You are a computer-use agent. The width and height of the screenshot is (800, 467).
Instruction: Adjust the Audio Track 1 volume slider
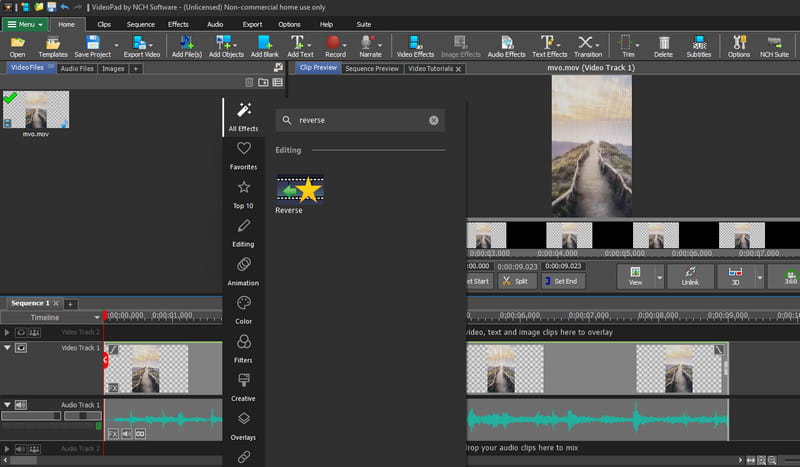click(x=30, y=415)
